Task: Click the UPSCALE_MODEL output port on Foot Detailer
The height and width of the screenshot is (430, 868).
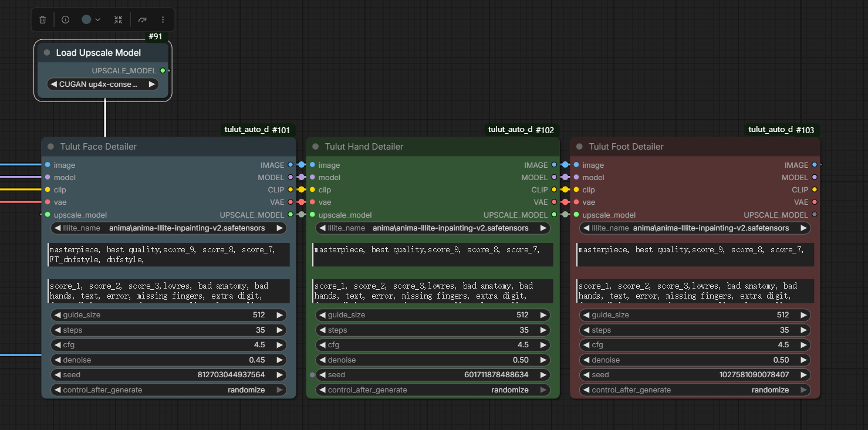Action: tap(815, 215)
